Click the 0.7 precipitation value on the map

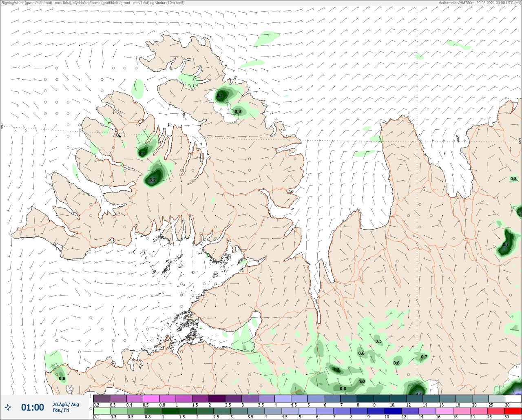coord(424,357)
